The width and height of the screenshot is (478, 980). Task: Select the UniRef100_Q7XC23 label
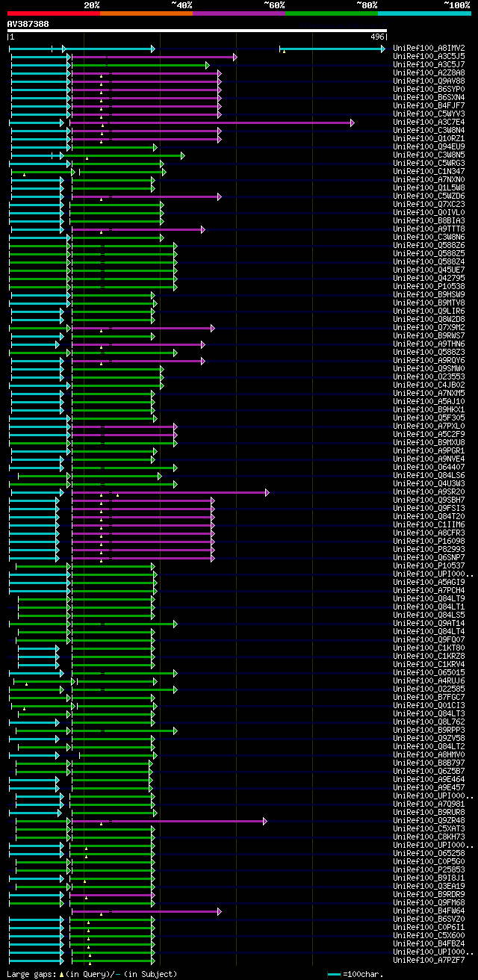coord(430,204)
